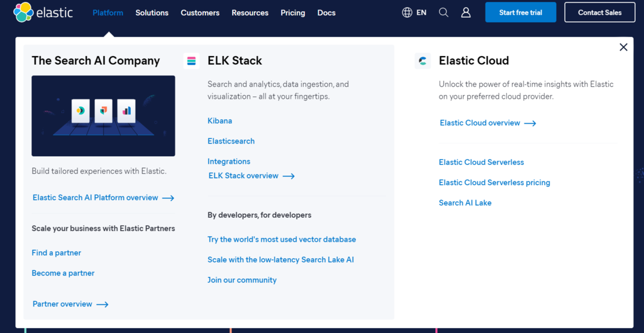
Task: Click Start free trial button
Action: click(x=521, y=13)
